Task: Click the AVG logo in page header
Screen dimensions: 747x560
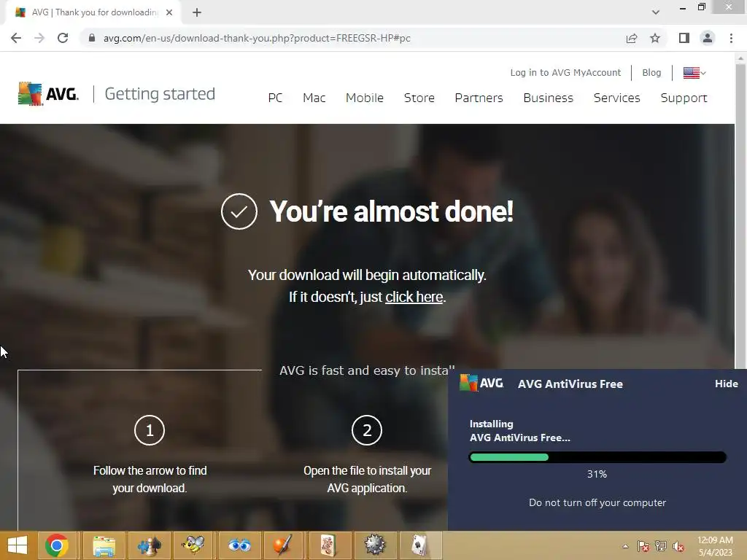Action: click(x=48, y=94)
